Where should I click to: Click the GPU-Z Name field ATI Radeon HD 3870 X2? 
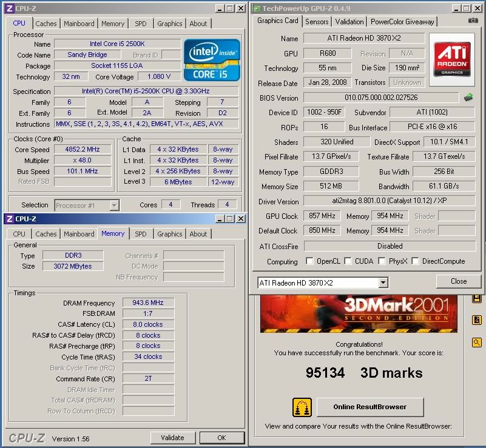(364, 38)
